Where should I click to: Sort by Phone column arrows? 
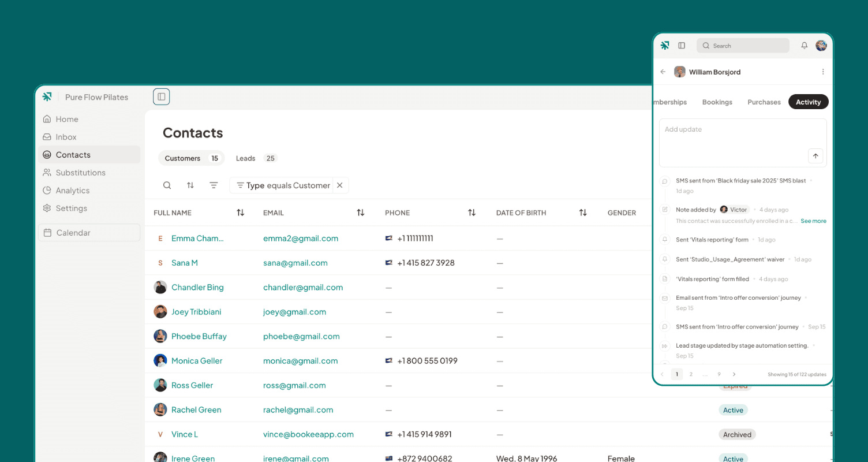[x=472, y=213]
